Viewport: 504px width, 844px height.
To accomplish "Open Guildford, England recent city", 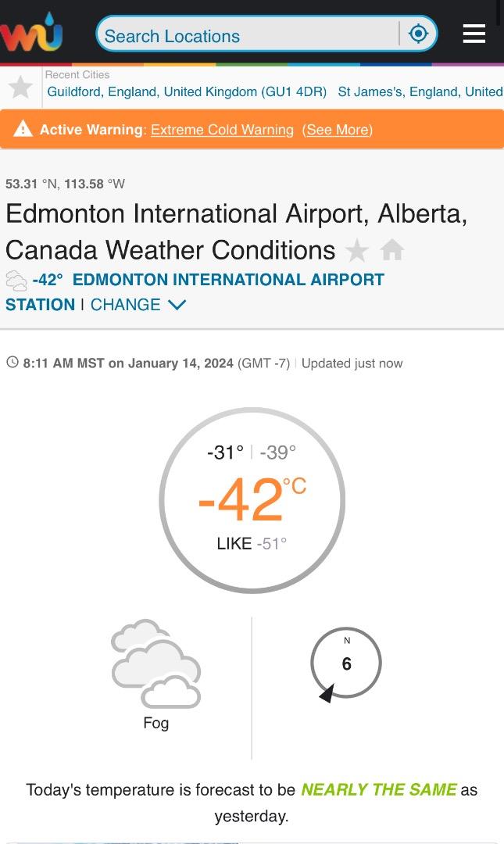I will tap(187, 91).
